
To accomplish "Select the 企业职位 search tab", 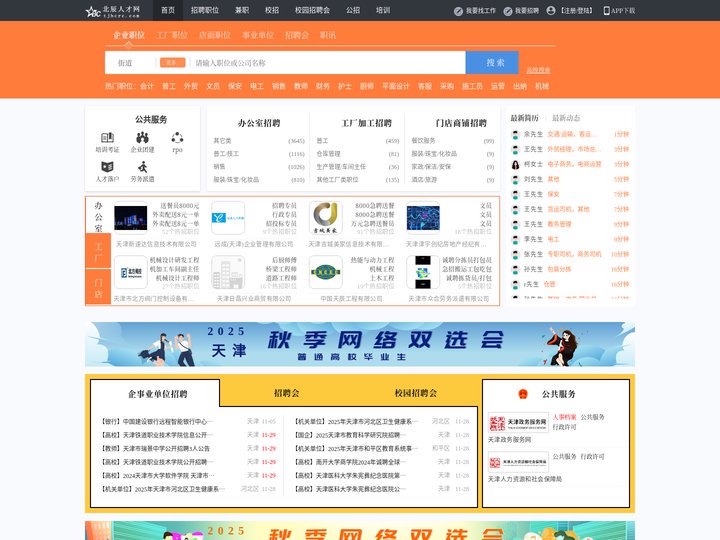I will (129, 35).
